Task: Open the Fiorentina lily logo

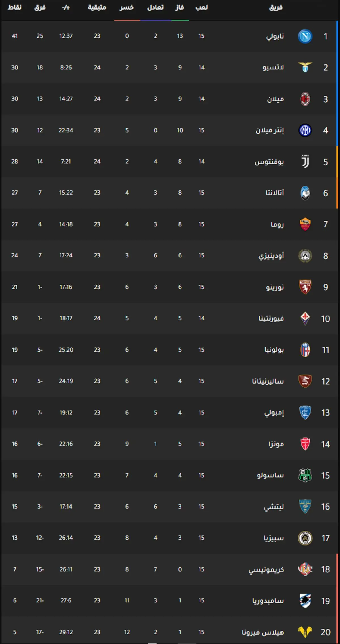Action: point(305,318)
